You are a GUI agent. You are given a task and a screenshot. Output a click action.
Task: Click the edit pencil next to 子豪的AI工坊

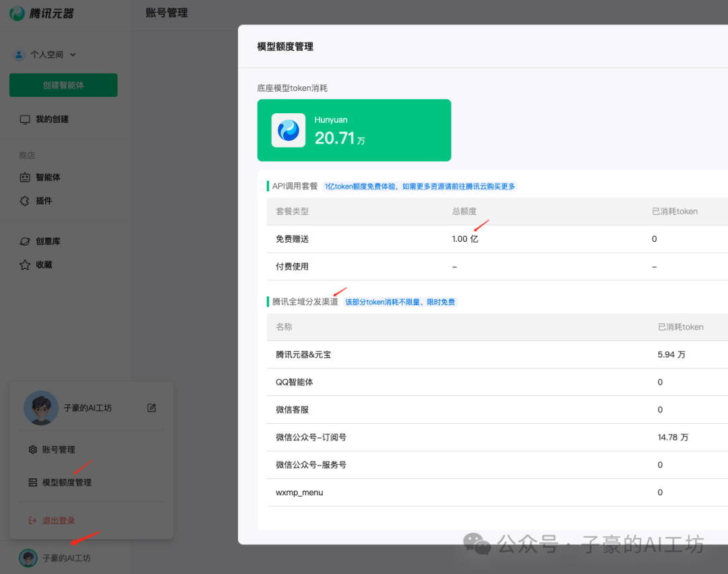pyautogui.click(x=151, y=408)
